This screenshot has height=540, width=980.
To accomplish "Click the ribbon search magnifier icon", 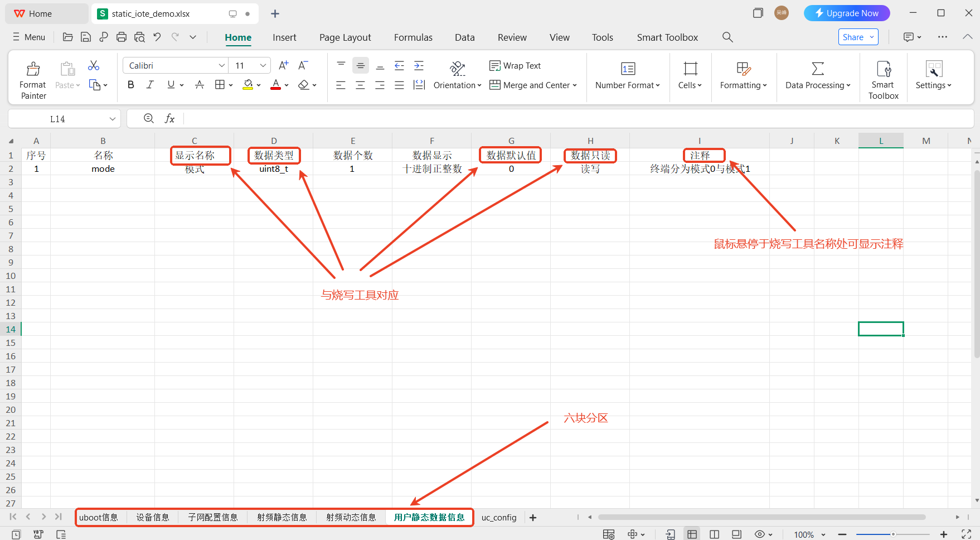I will 727,37.
